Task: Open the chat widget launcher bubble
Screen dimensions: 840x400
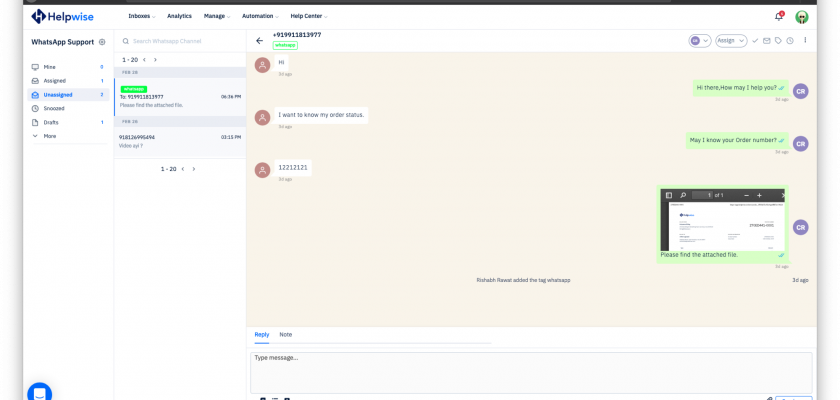Action: (x=39, y=392)
